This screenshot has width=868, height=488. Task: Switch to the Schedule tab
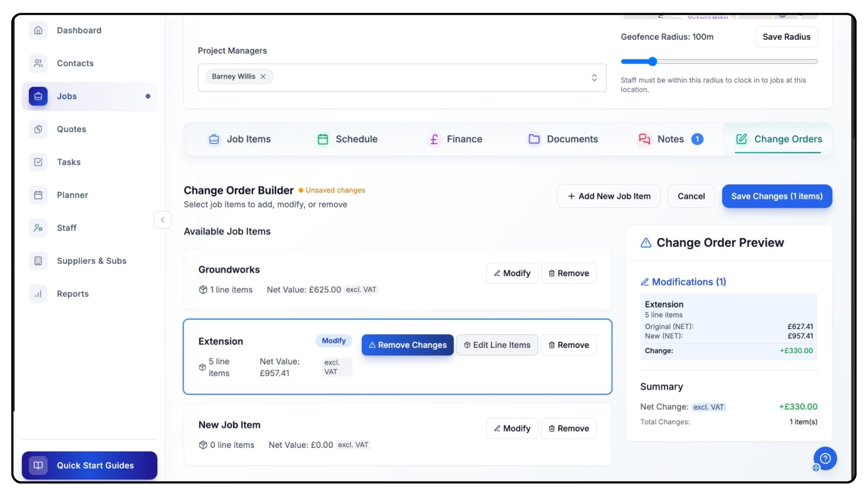[347, 139]
